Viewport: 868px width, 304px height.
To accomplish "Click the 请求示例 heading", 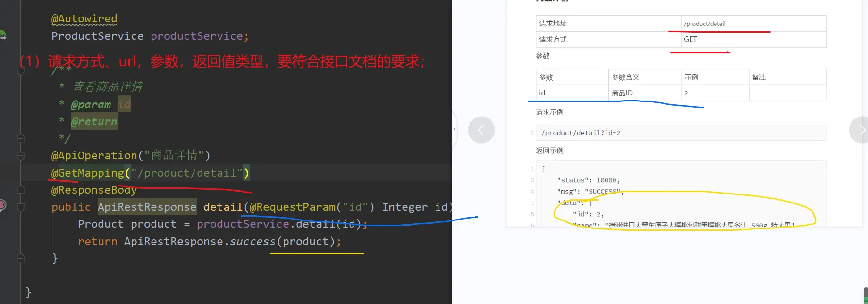I will pyautogui.click(x=549, y=112).
